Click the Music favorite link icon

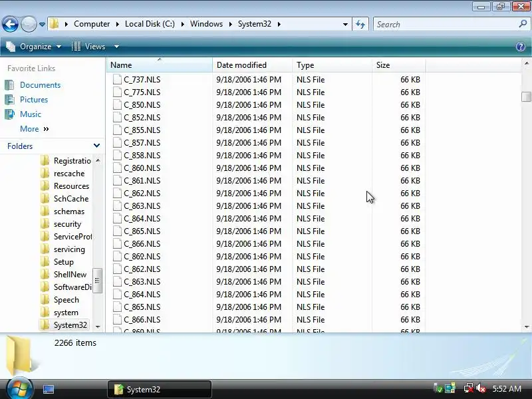[x=9, y=114]
